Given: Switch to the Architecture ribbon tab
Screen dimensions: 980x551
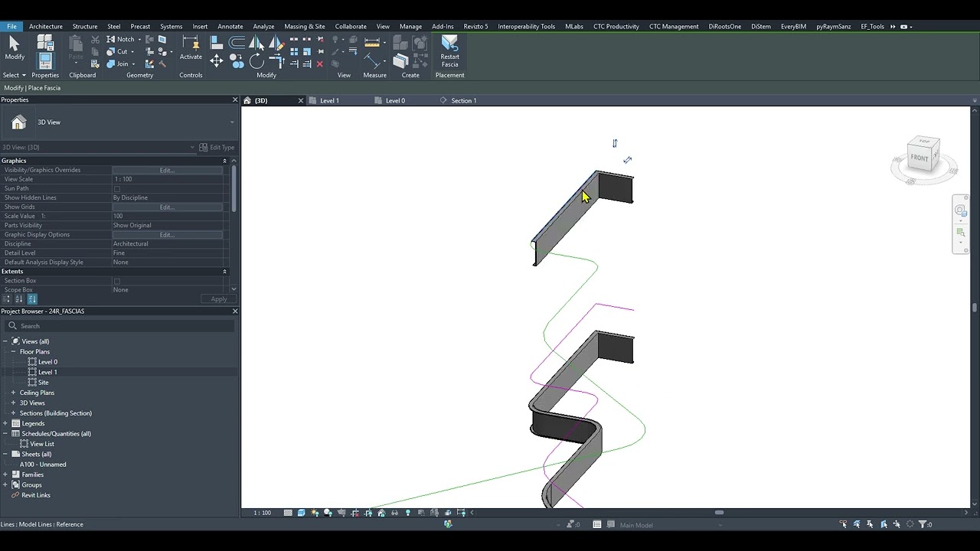Looking at the screenshot, I should pyautogui.click(x=46, y=26).
